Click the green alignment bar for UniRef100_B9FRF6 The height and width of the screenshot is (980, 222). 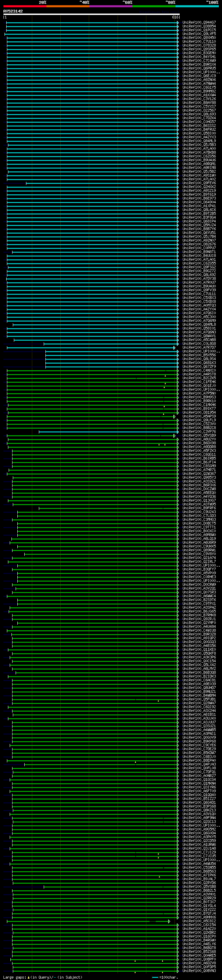pyautogui.click(x=109, y=508)
